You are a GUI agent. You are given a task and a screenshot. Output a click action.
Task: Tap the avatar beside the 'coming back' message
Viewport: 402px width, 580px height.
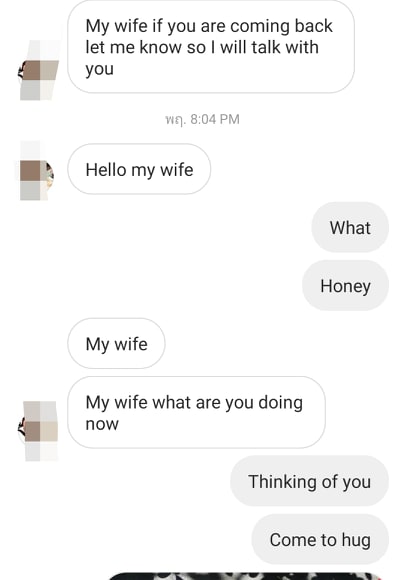click(39, 70)
